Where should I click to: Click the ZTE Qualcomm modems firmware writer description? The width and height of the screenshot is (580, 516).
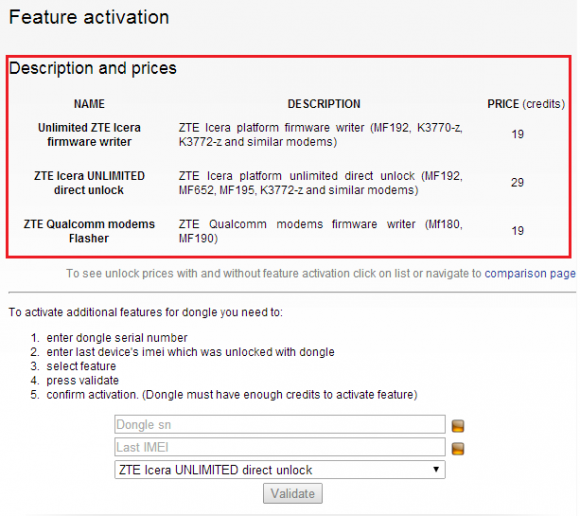click(x=320, y=231)
